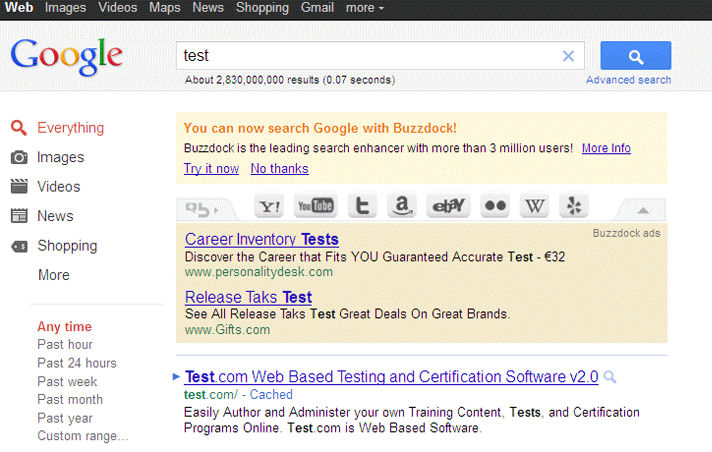Viewport: 712px width, 452px height.
Task: Select the Twitter icon in Buzzdock
Action: point(362,207)
